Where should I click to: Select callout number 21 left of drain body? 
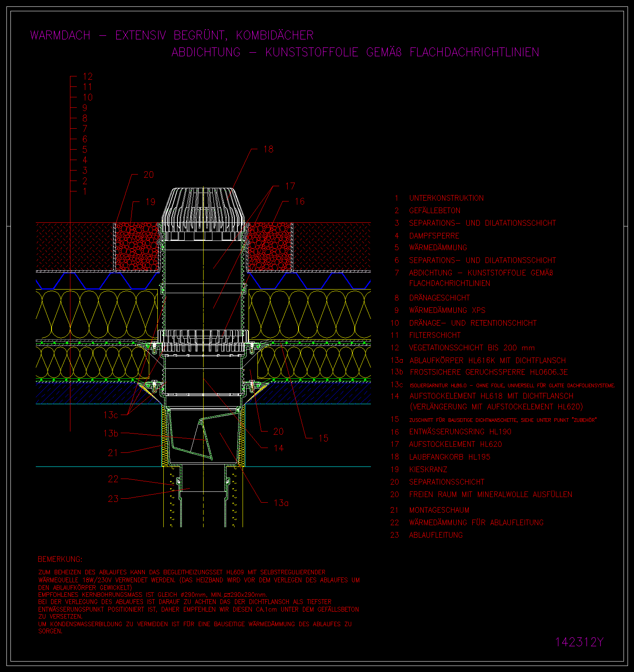(113, 453)
